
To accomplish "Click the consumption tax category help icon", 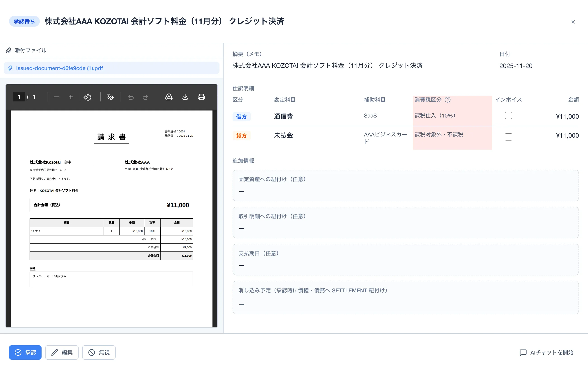I will (x=447, y=100).
